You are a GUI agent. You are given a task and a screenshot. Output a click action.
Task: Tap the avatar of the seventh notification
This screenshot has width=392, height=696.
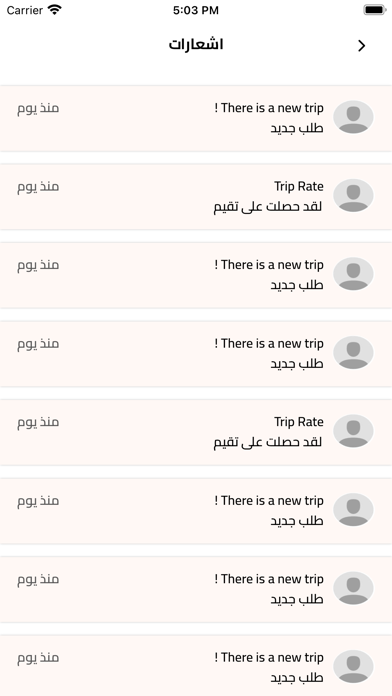click(353, 588)
